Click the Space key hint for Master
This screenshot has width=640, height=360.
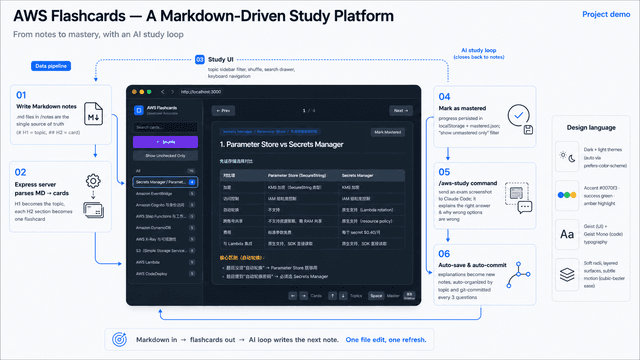click(x=376, y=296)
